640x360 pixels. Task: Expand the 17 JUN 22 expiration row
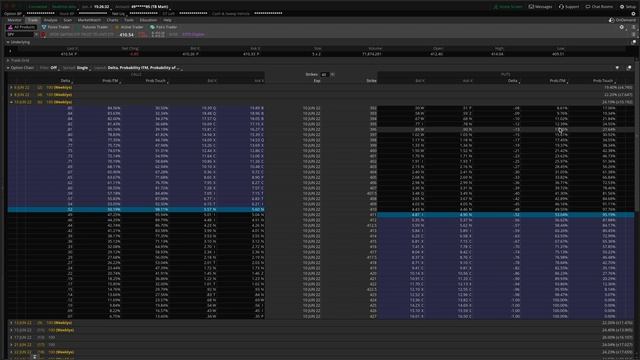(11, 338)
